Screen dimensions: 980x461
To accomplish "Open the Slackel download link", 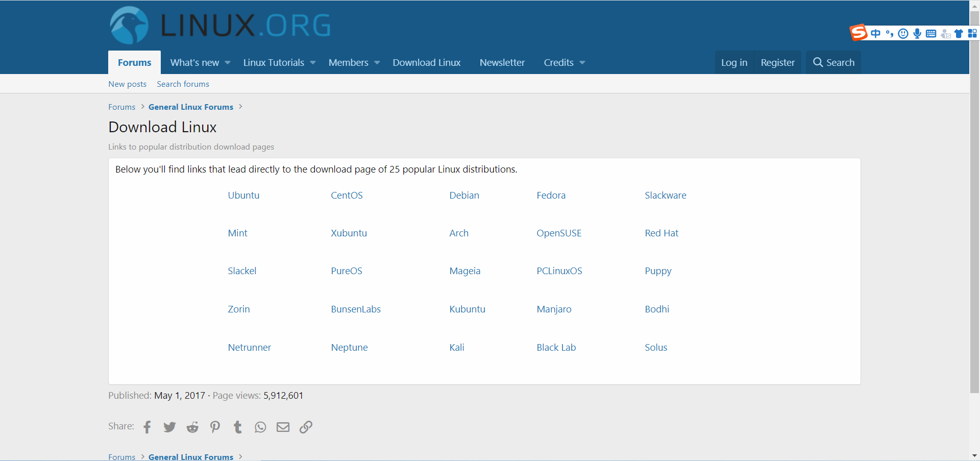I will (242, 271).
